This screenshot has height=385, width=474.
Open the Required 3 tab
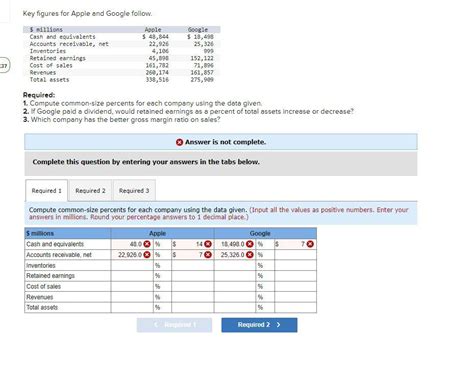(x=134, y=191)
